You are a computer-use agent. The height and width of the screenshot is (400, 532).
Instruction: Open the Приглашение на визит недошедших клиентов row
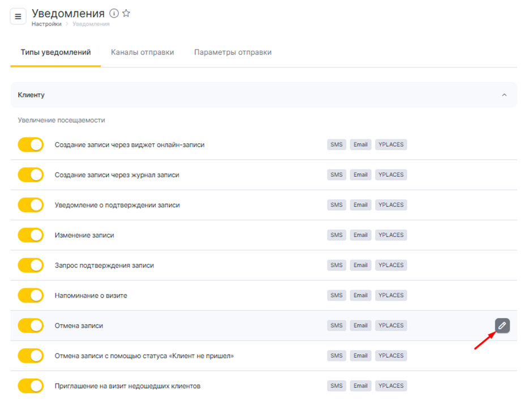coord(127,386)
